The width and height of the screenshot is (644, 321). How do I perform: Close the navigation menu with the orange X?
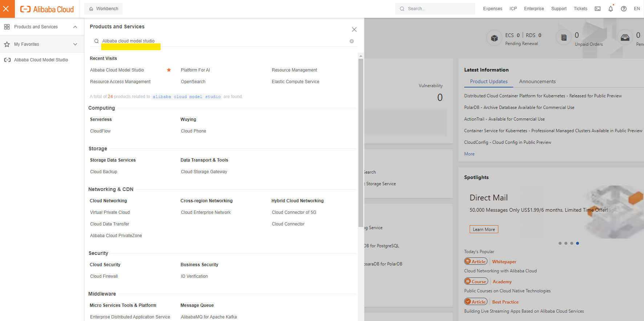6,9
